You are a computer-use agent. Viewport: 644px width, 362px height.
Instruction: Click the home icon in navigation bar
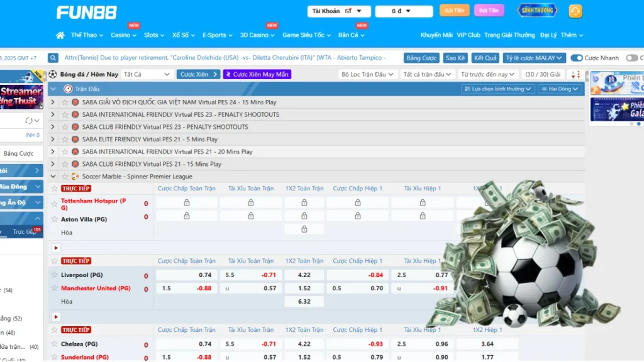click(x=60, y=35)
